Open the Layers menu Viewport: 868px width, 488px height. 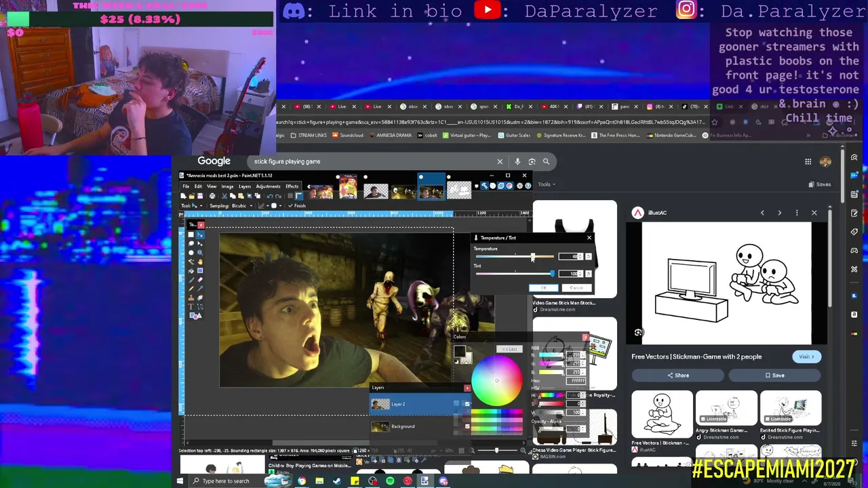pos(244,186)
